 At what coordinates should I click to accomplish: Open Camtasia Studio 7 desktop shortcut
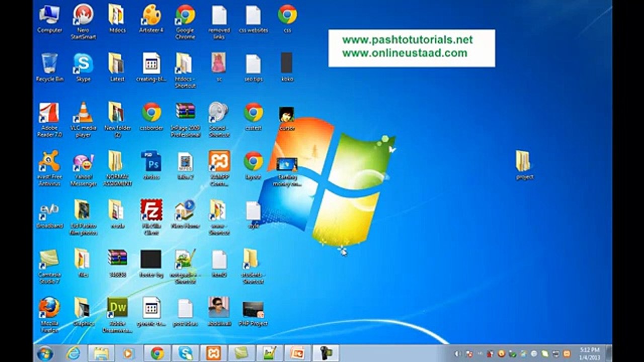point(49,266)
